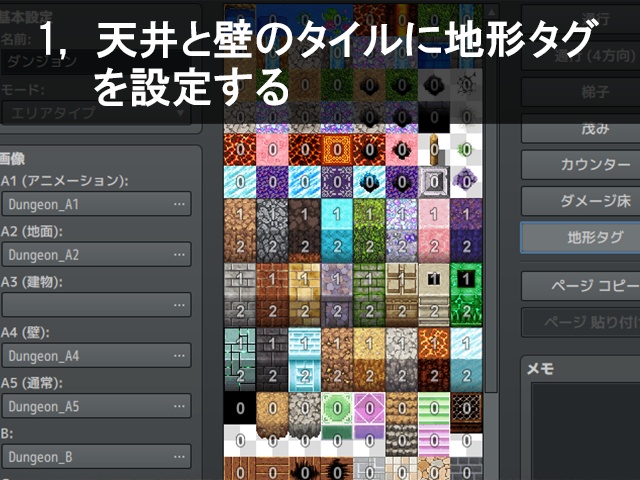
Task: Click the cyan ice wall tile tagged 2
Action: (x=337, y=247)
